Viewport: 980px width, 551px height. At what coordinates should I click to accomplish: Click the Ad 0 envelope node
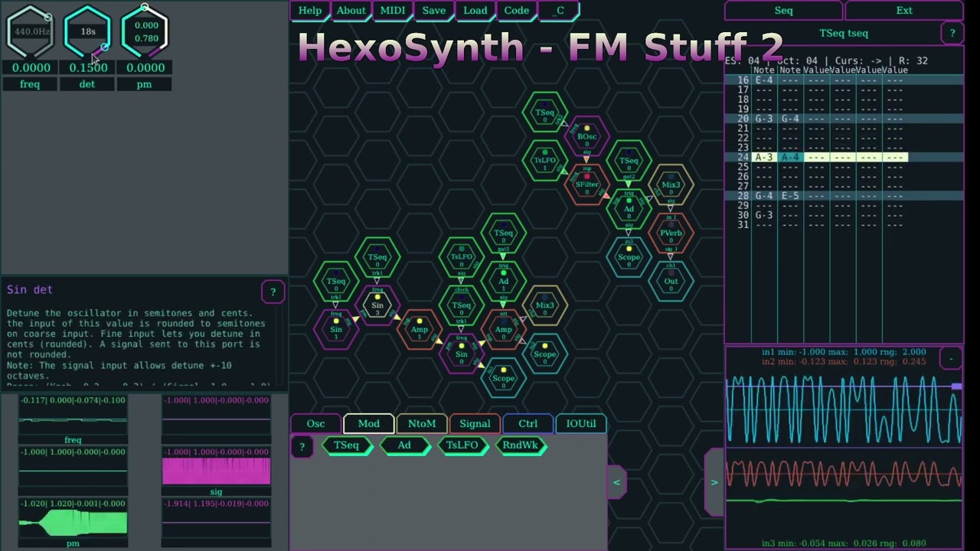click(x=629, y=209)
